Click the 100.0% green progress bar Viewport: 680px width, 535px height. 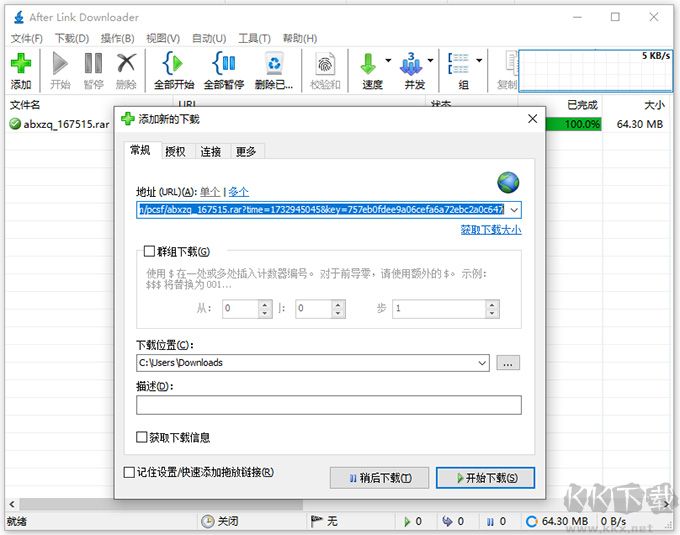574,124
